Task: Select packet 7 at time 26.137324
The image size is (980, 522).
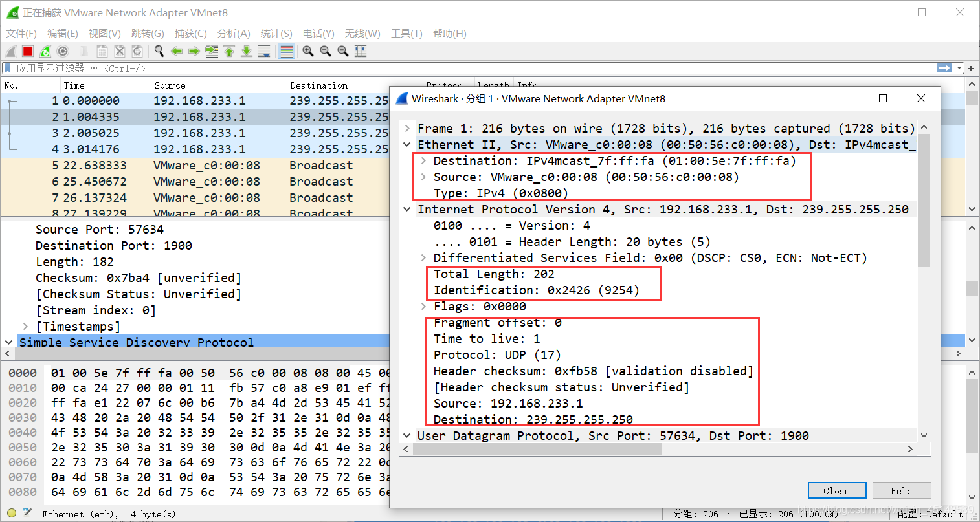Action: [x=195, y=198]
